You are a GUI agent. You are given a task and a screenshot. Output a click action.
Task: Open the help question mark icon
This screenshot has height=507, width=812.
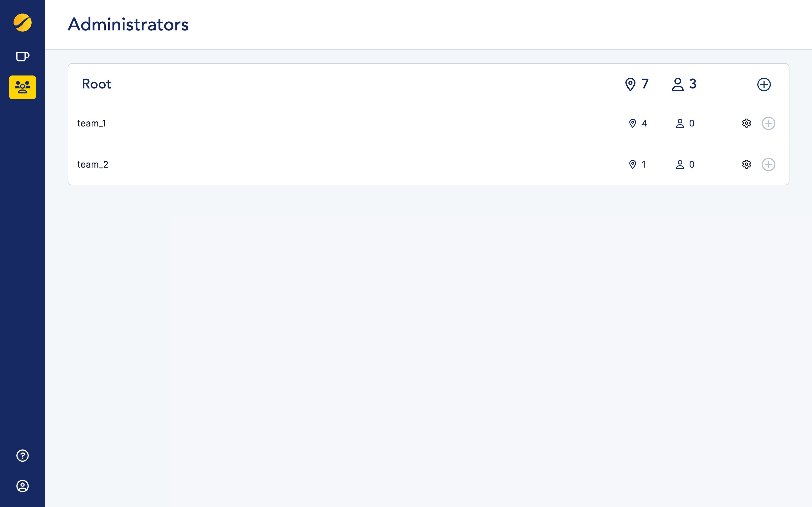tap(23, 455)
